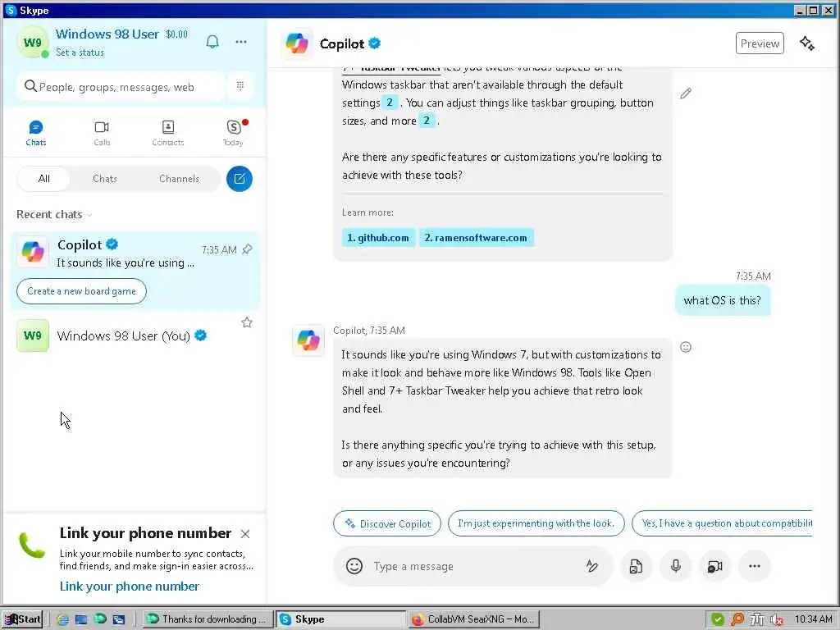Open the Contacts tab
Screen dimensions: 840x630
(x=167, y=133)
